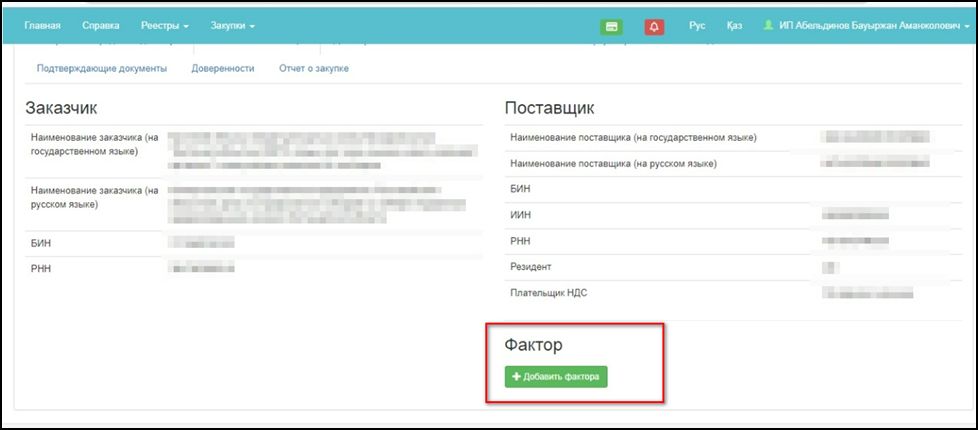Switch to the Доверенности tab
978x430 pixels.
(x=223, y=69)
